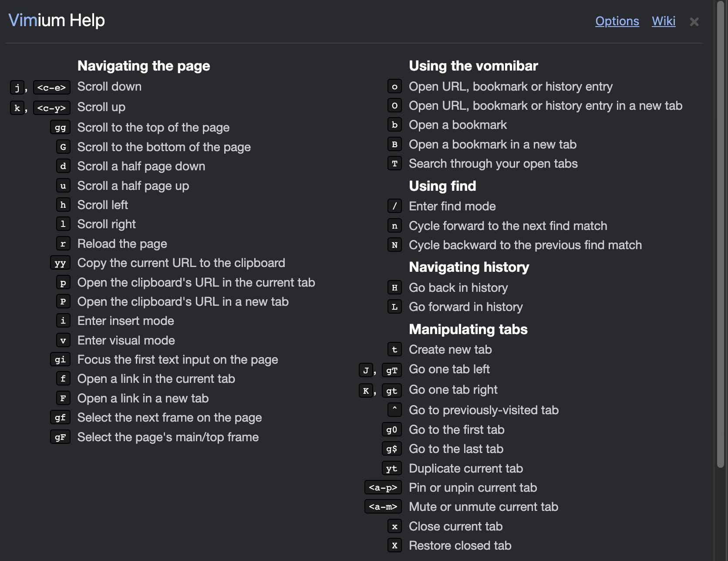The height and width of the screenshot is (561, 728).
Task: Click 'Open the clipboard's URL in the current tab'
Action: coord(196,282)
